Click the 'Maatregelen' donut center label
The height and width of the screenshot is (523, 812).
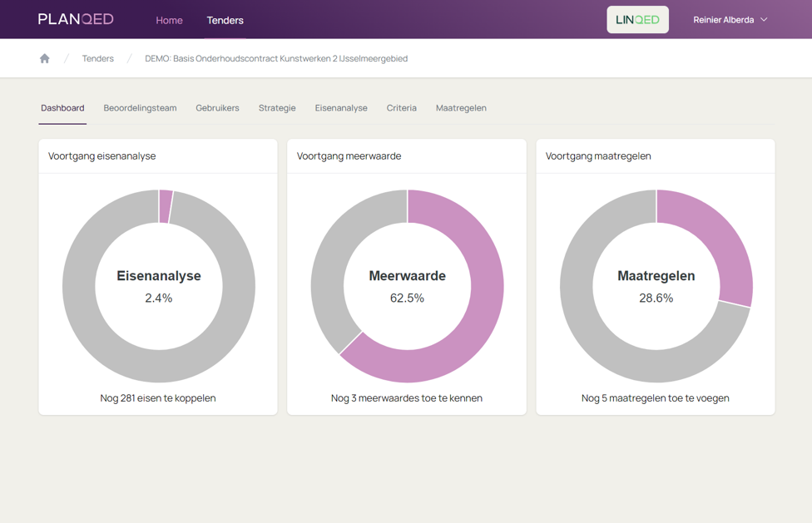pyautogui.click(x=656, y=276)
